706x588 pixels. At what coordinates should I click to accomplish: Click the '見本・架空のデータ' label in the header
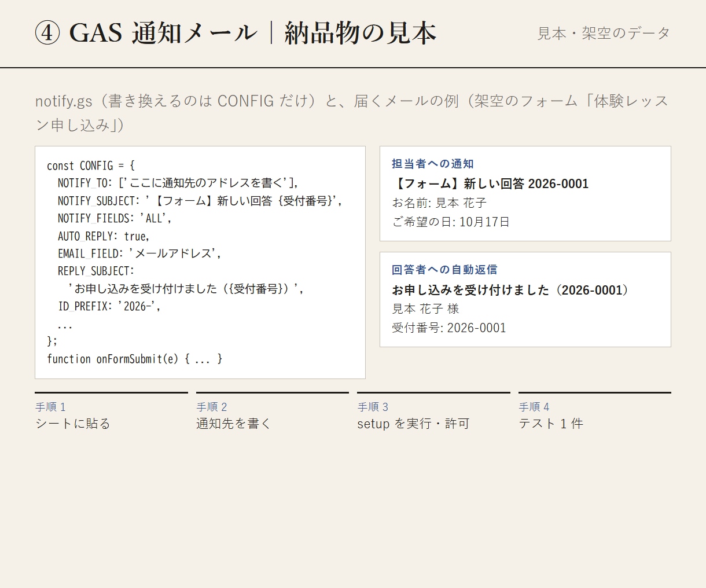[604, 34]
